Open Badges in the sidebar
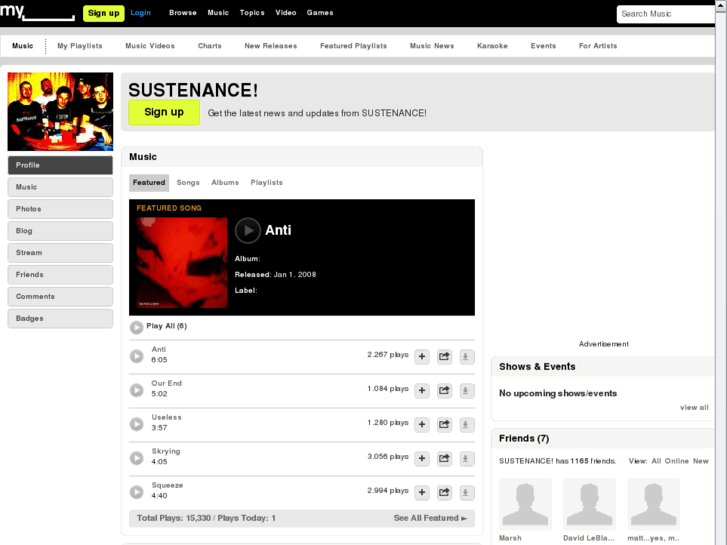 [60, 318]
